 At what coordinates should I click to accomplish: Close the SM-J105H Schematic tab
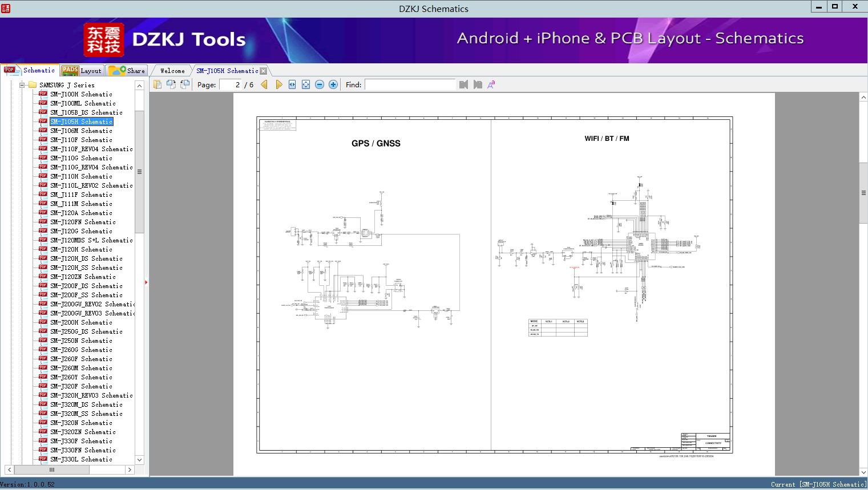[x=263, y=71]
